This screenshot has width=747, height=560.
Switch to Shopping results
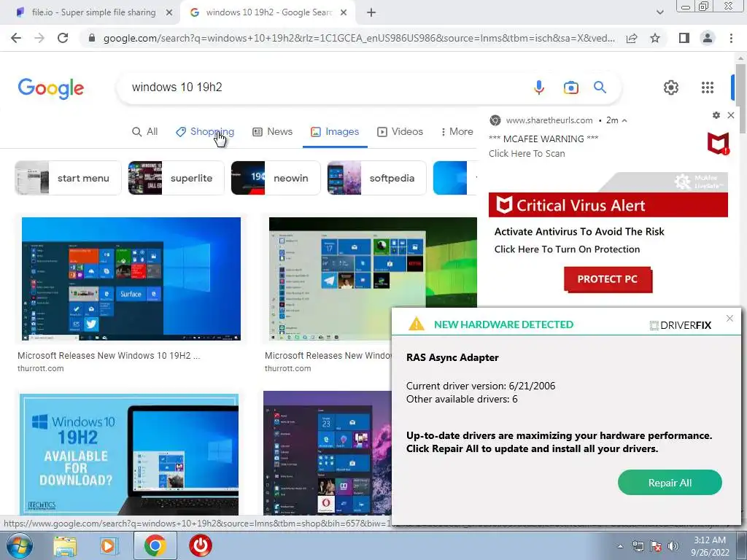tap(205, 132)
